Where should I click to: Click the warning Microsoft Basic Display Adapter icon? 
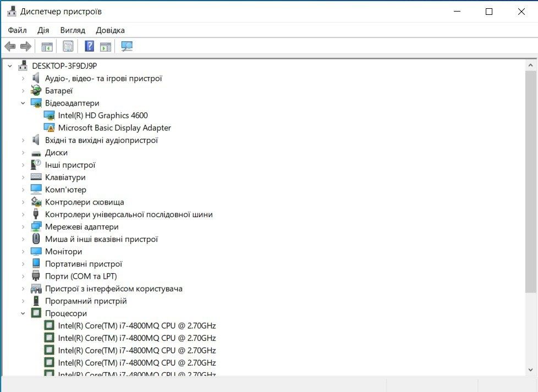[x=49, y=128]
